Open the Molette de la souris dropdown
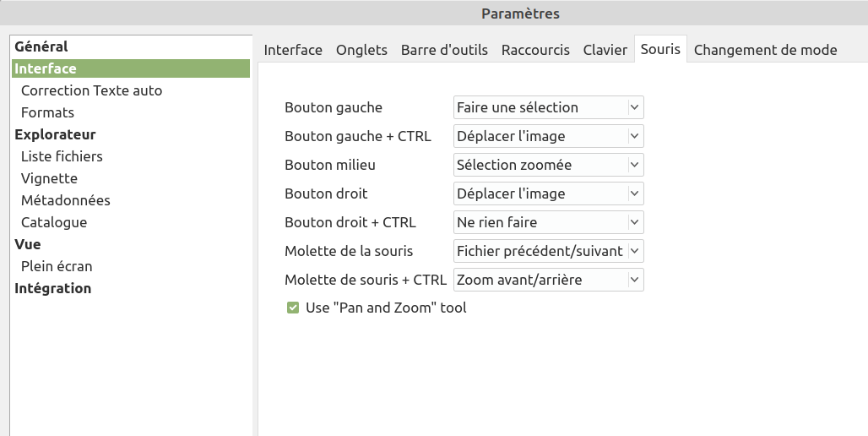 tap(549, 251)
